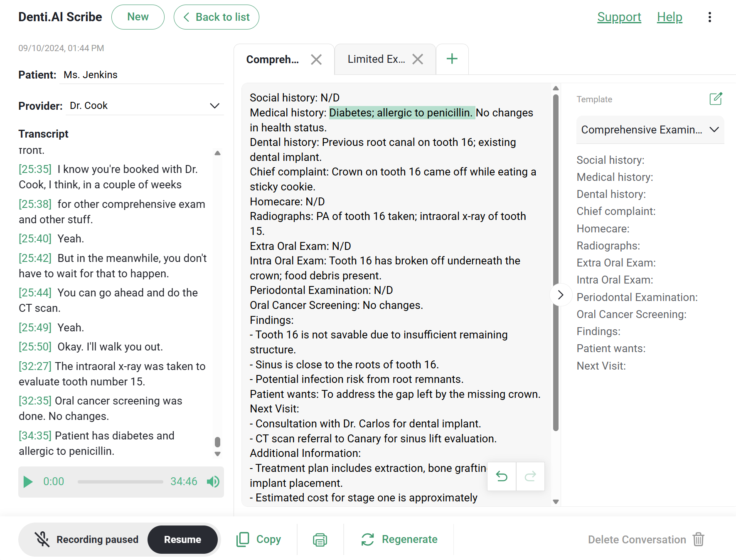Play the recorded audio
The width and height of the screenshot is (736, 560).
tap(27, 481)
